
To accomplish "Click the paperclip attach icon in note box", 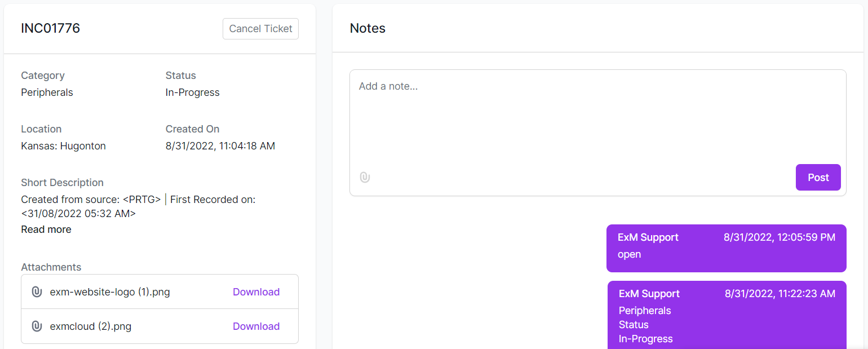I will click(365, 178).
